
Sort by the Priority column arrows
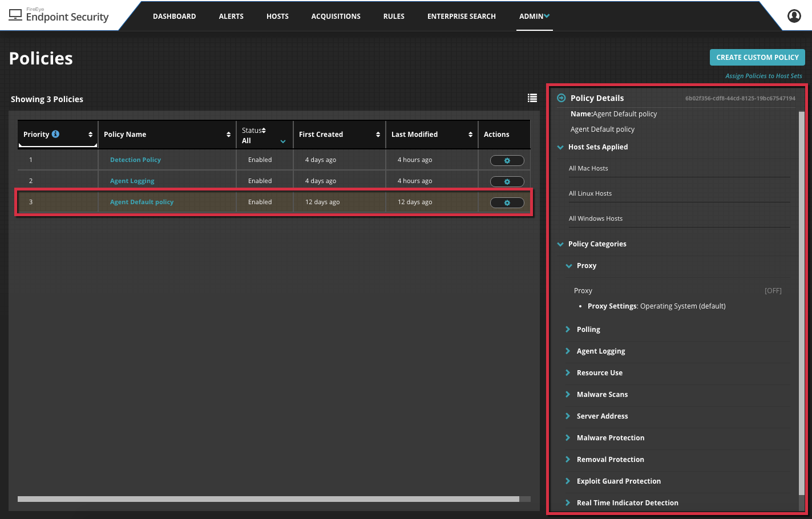[90, 135]
